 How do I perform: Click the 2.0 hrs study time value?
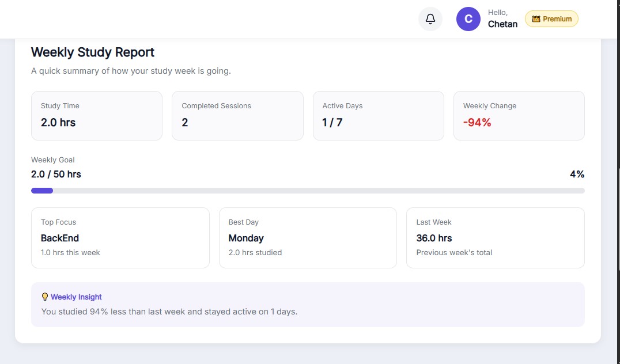click(58, 123)
